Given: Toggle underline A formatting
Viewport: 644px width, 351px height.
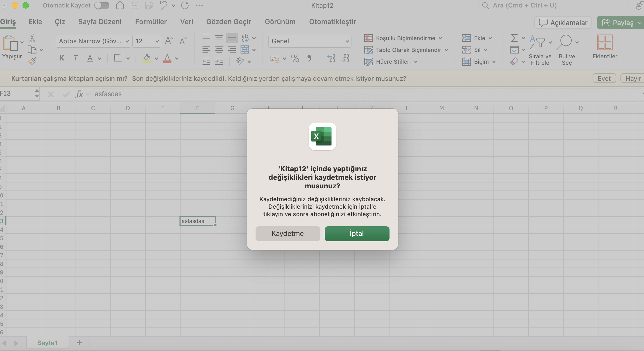Looking at the screenshot, I should [90, 58].
